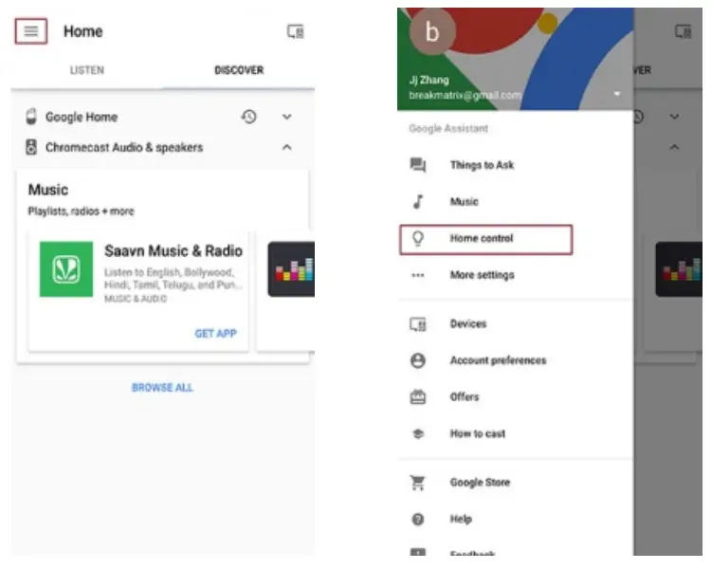Click the breakmatrix gmail address
This screenshot has width=712, height=588.
(x=465, y=95)
